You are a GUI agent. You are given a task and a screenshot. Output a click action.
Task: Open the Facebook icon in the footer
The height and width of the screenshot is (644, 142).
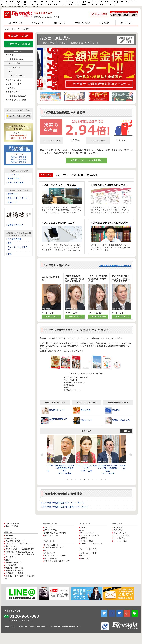112,613
